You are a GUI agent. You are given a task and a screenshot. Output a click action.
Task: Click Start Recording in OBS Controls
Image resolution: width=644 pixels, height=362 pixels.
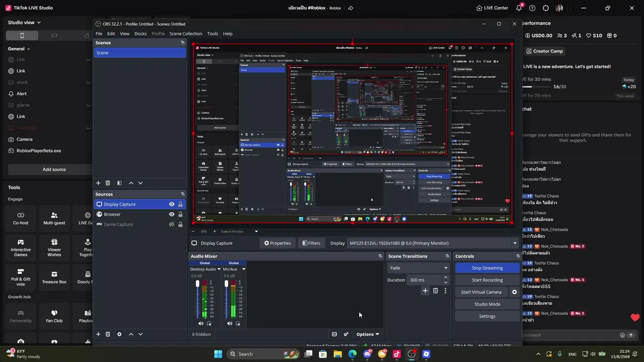point(487,280)
